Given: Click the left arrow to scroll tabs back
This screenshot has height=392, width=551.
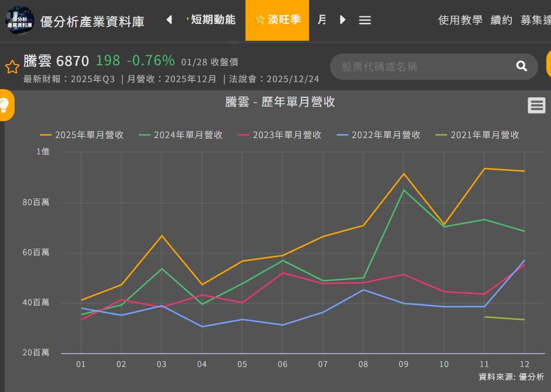Looking at the screenshot, I should pos(169,20).
